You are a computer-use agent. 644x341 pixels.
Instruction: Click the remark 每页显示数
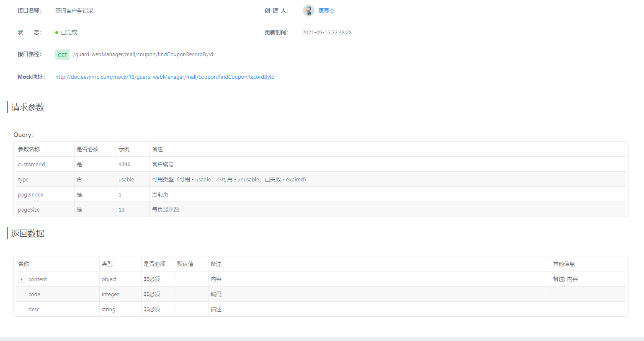tap(166, 210)
